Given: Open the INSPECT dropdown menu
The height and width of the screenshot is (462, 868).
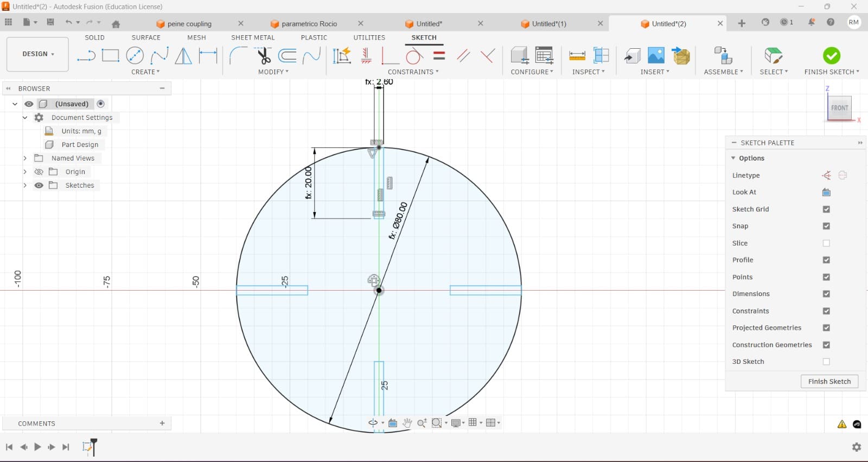Looking at the screenshot, I should pyautogui.click(x=588, y=72).
